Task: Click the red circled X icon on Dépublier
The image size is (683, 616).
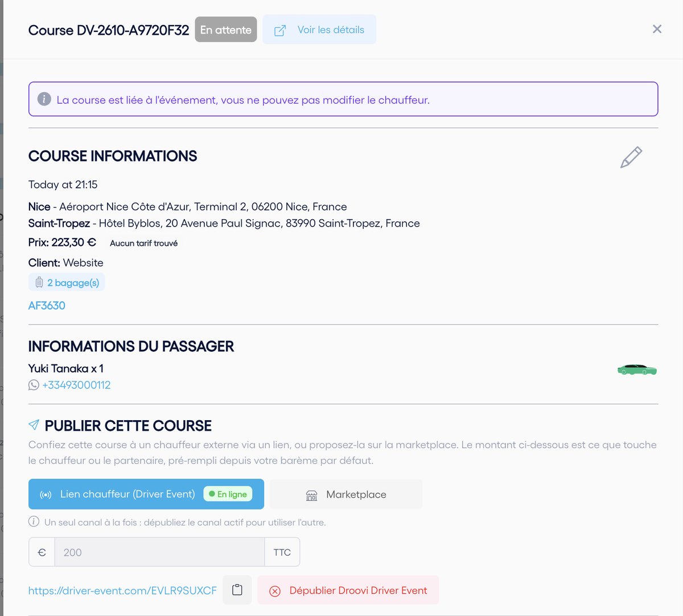Action: point(275,591)
